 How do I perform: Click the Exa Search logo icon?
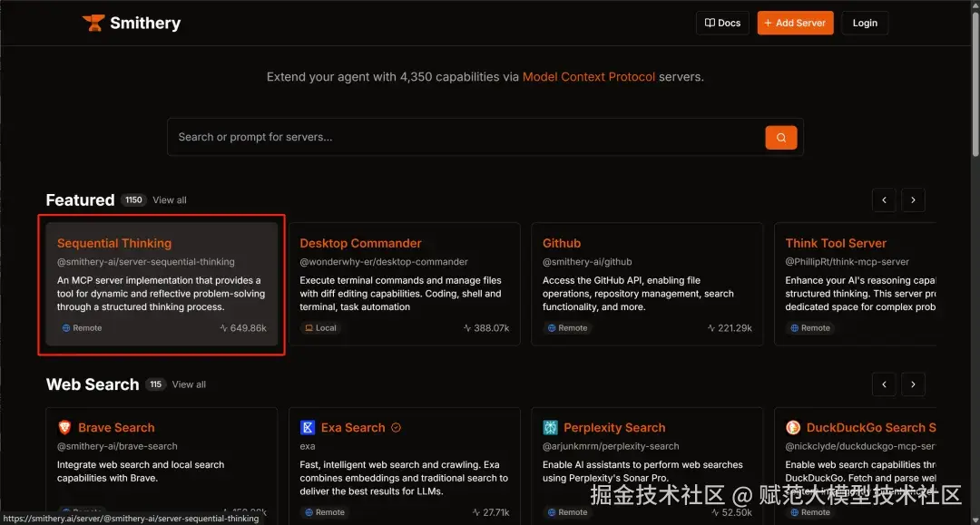click(308, 427)
